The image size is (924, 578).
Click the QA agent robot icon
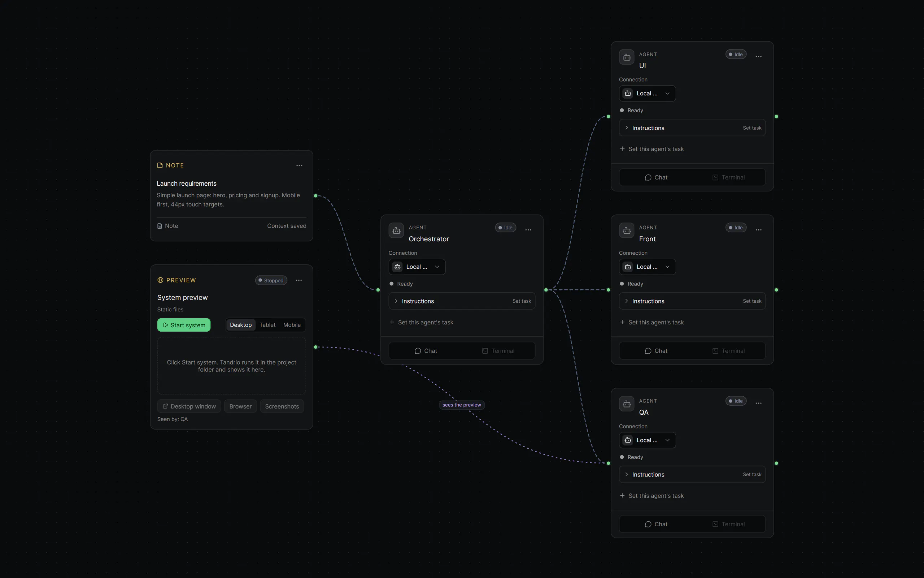627,404
